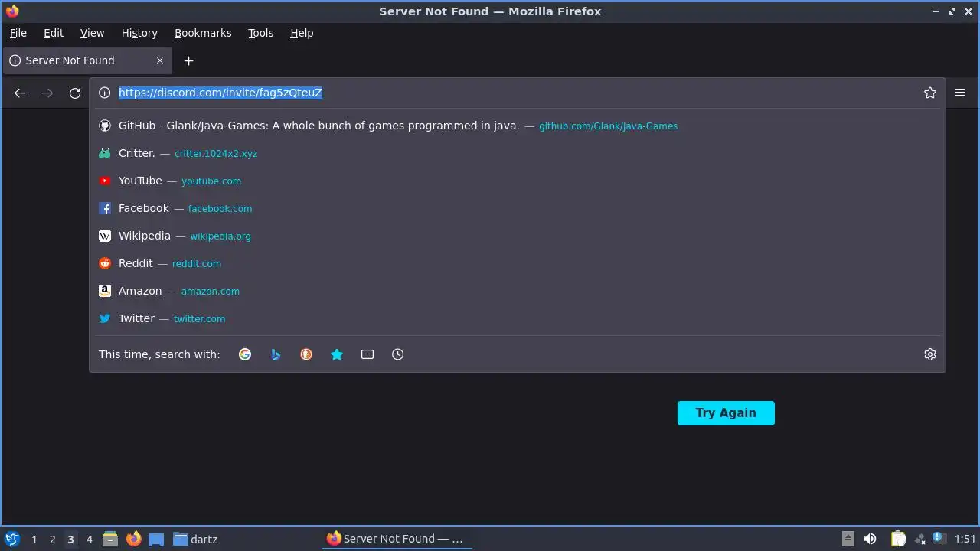Choose the YouTube suggestion
The height and width of the screenshot is (551, 980).
[519, 181]
